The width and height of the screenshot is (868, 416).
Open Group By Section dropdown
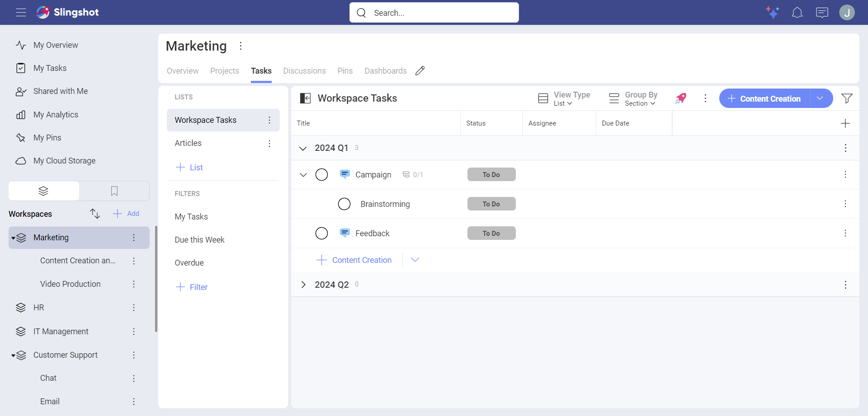pos(633,98)
